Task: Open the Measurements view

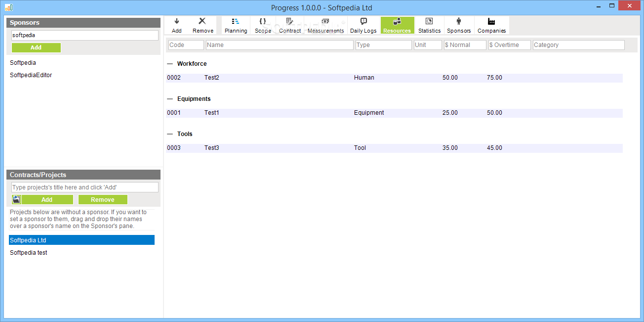Action: pyautogui.click(x=325, y=25)
